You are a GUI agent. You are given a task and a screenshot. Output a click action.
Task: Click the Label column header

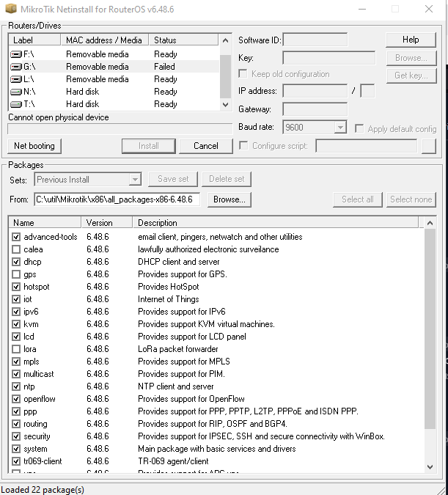34,40
